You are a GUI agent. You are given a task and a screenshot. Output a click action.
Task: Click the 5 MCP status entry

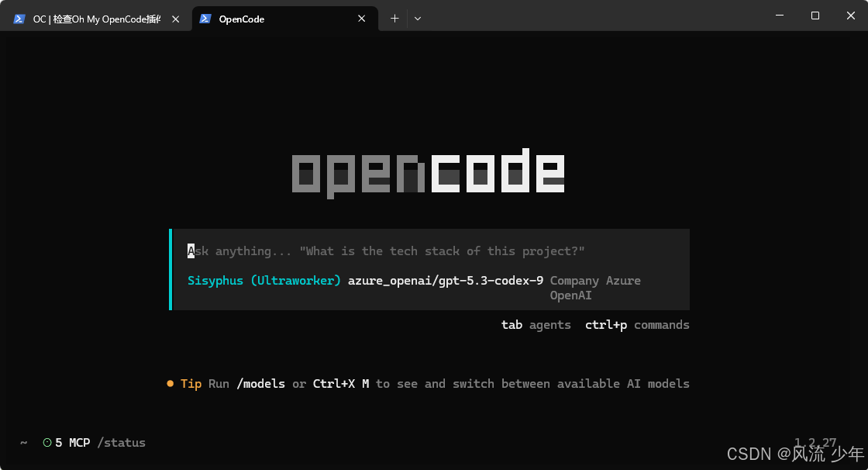click(x=73, y=443)
